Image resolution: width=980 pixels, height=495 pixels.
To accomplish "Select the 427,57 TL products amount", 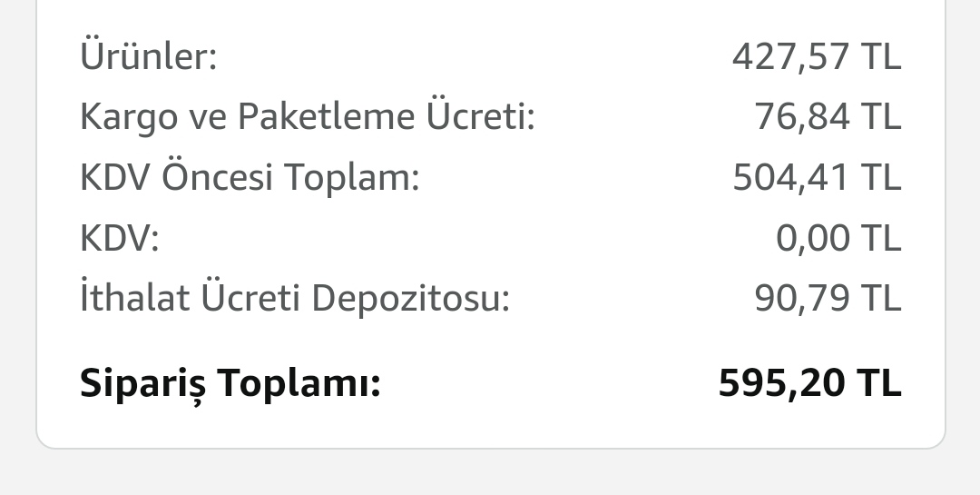I will pos(816,57).
